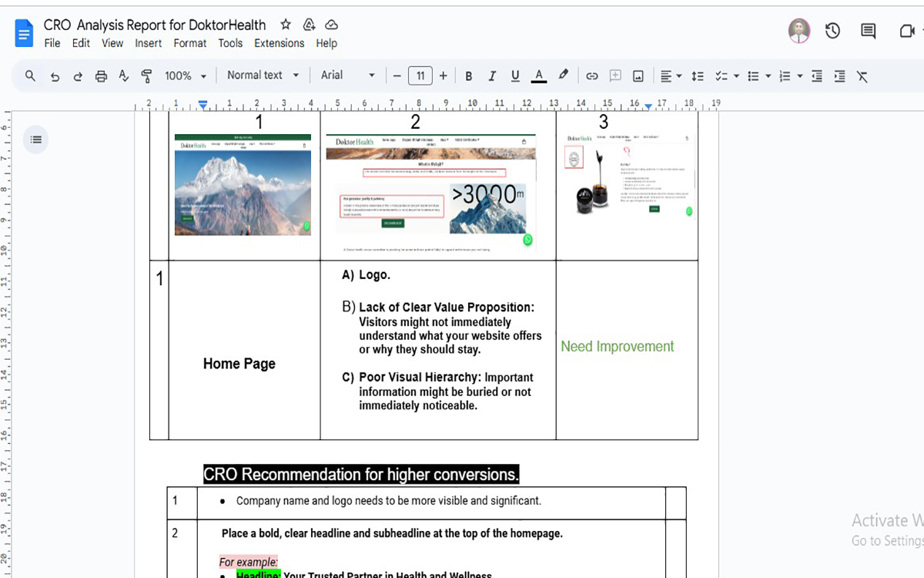Clear formatting from selected text
The image size is (924, 578).
(x=862, y=76)
